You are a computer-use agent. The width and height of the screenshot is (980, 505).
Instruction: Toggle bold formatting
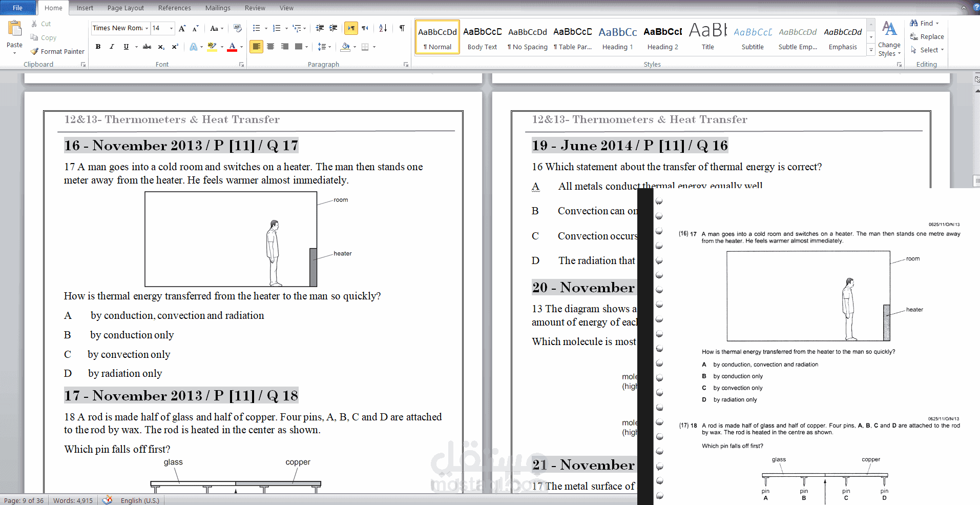pos(98,47)
